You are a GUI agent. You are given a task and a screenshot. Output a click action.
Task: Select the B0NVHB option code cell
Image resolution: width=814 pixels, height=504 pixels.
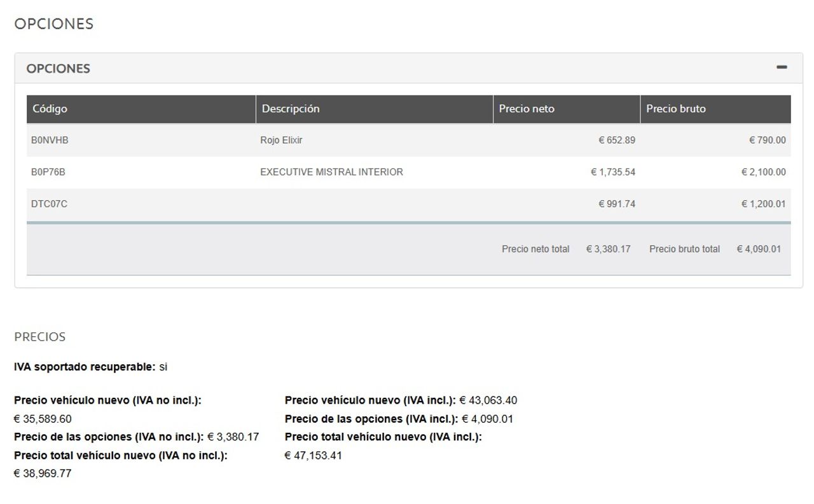pyautogui.click(x=50, y=140)
